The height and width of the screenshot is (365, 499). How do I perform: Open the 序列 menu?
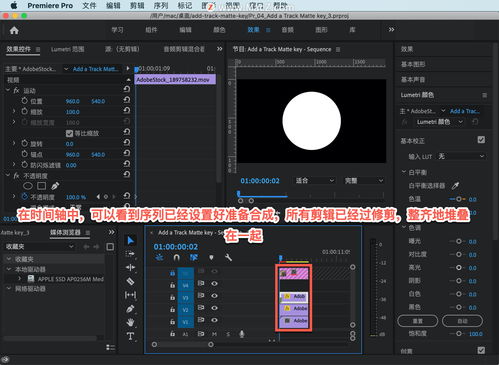click(161, 6)
